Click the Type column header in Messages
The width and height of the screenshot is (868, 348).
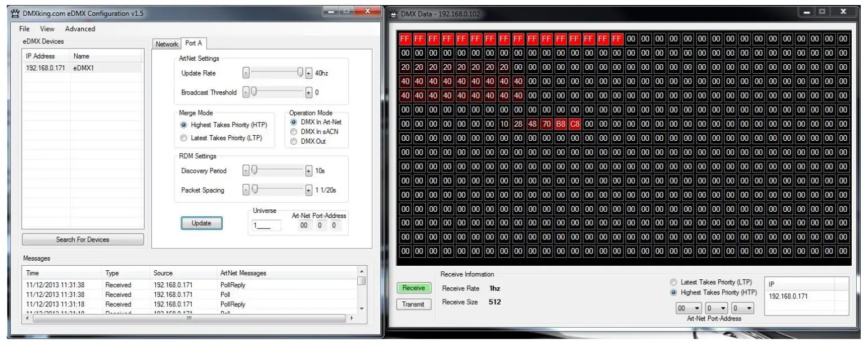point(125,273)
